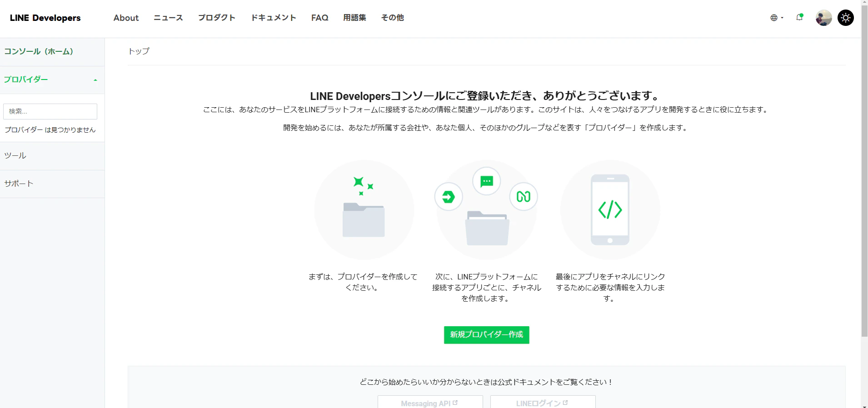Open the LINEログイン documentation link
This screenshot has height=408, width=868.
[543, 403]
